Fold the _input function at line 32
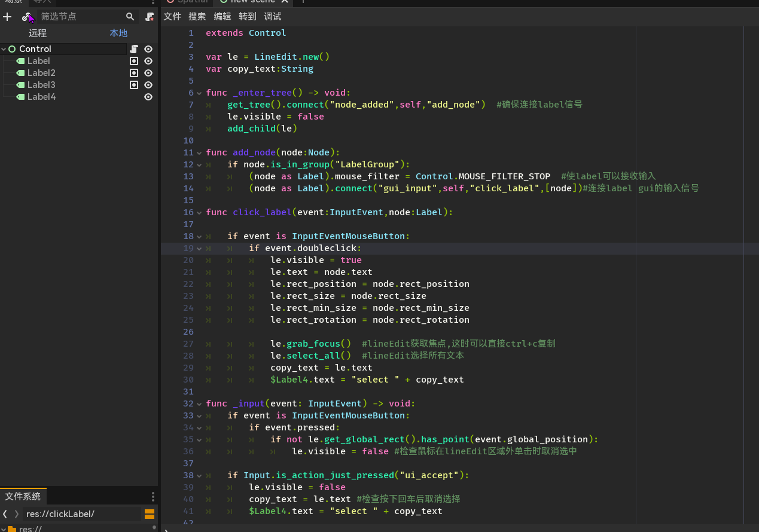 [200, 403]
